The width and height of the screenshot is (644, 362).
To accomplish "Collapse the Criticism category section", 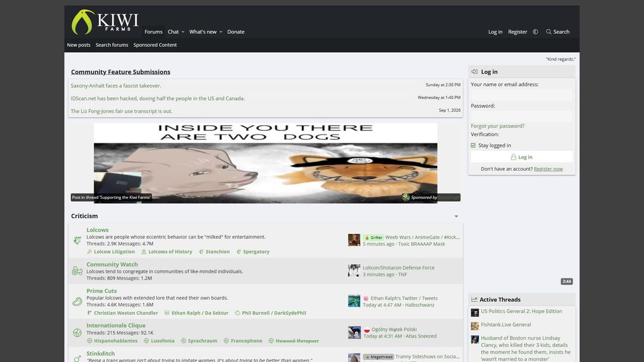I will [456, 216].
